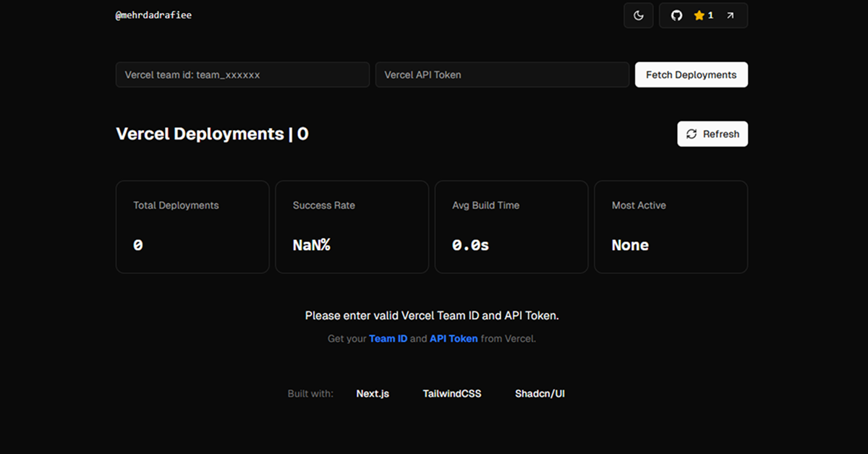
Task: Visit the TailwindCSS link
Action: (452, 393)
